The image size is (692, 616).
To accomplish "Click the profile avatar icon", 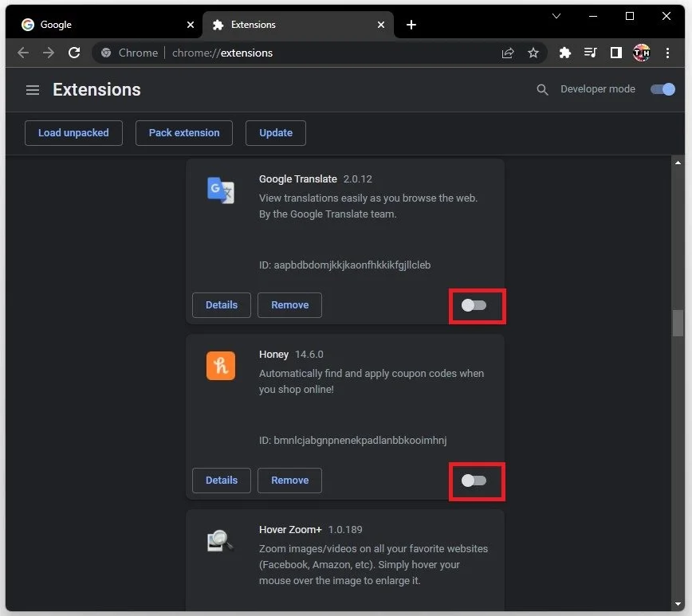I will coord(641,53).
